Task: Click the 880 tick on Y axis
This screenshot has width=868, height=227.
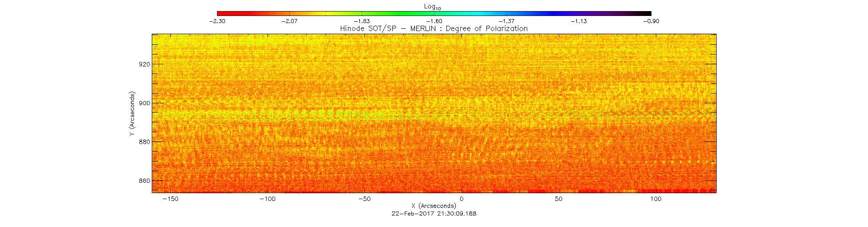Action: [145, 142]
